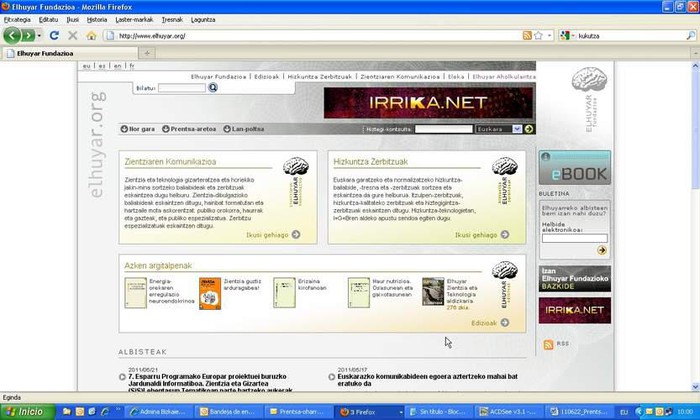Switch to Sin titulo Bloc taskbar window

coord(440,412)
